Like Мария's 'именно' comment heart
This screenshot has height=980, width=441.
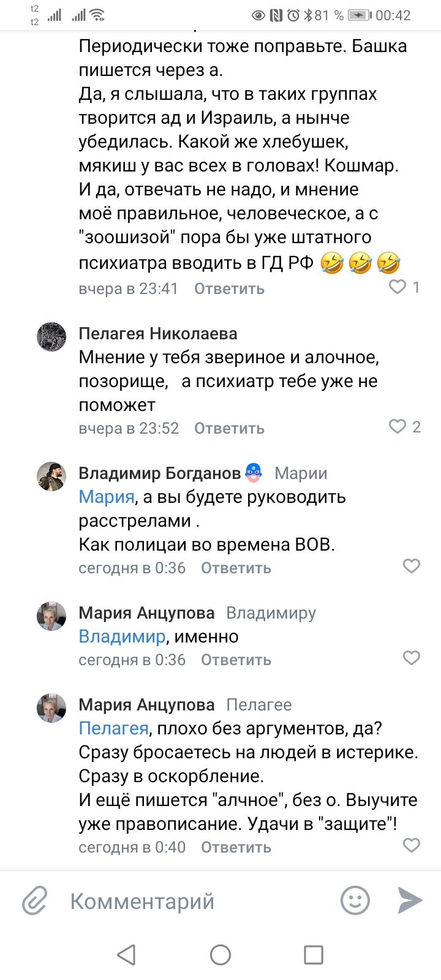click(411, 658)
